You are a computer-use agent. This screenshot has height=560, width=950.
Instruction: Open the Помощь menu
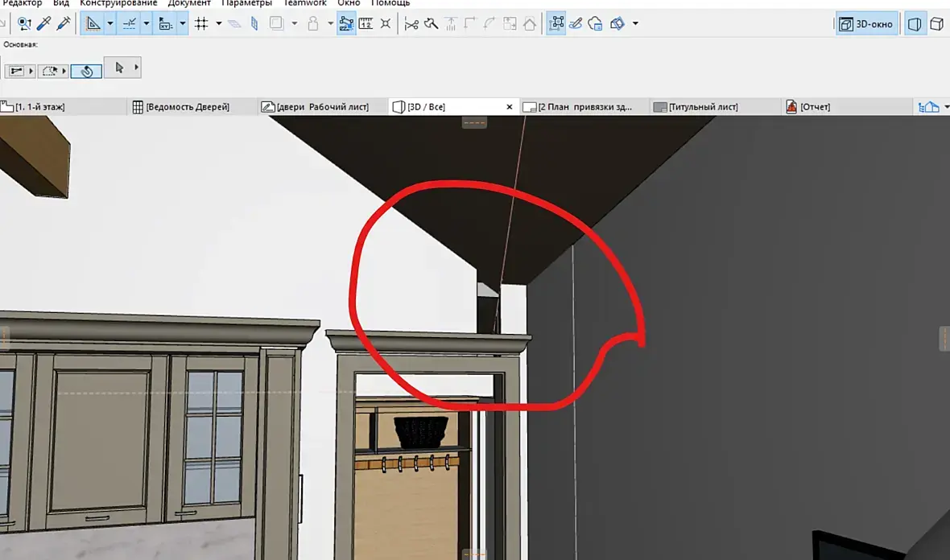390,3
